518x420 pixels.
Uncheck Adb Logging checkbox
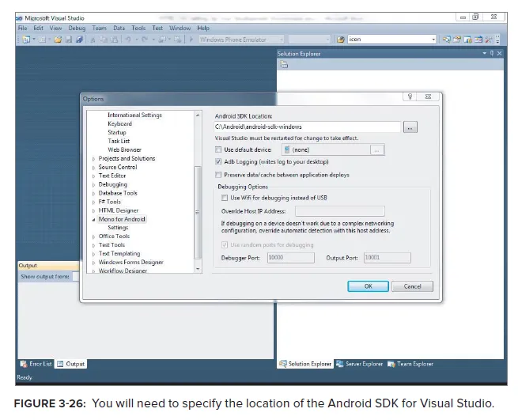[x=218, y=161]
